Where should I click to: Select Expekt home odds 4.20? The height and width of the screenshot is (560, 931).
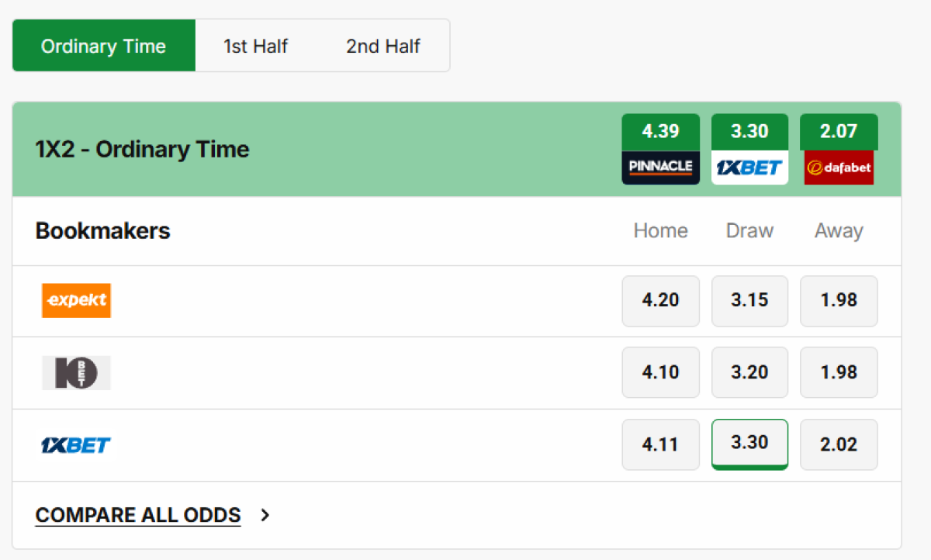pyautogui.click(x=660, y=300)
